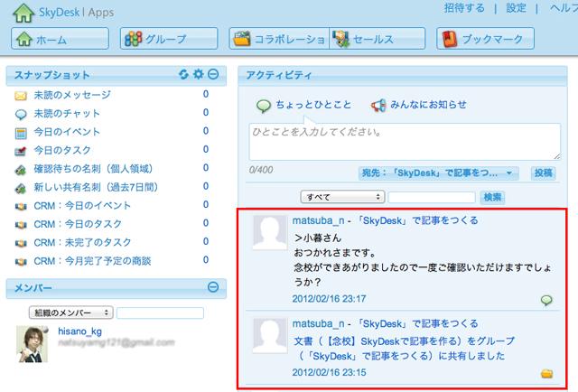Image resolution: width=578 pixels, height=392 pixels.
Task: Click the 未読のチャット bubble icon
Action: (x=21, y=115)
